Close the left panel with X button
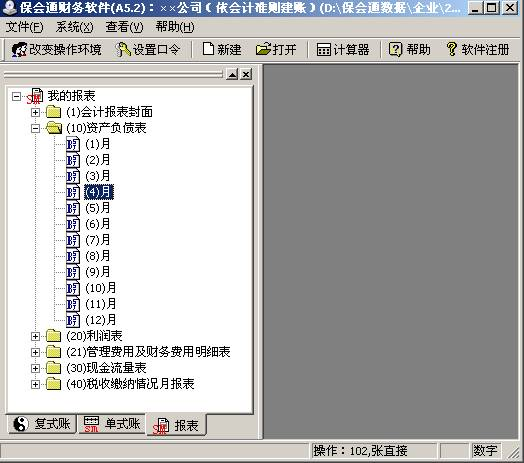This screenshot has width=524, height=463. pyautogui.click(x=246, y=74)
